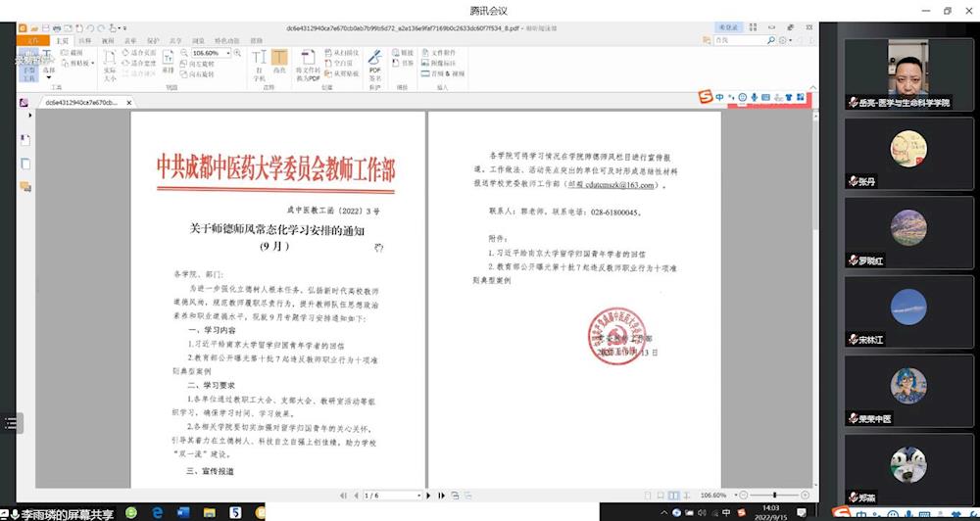Open the Pages thumbnail side panel
Image resolution: width=980 pixels, height=521 pixels.
(25, 165)
